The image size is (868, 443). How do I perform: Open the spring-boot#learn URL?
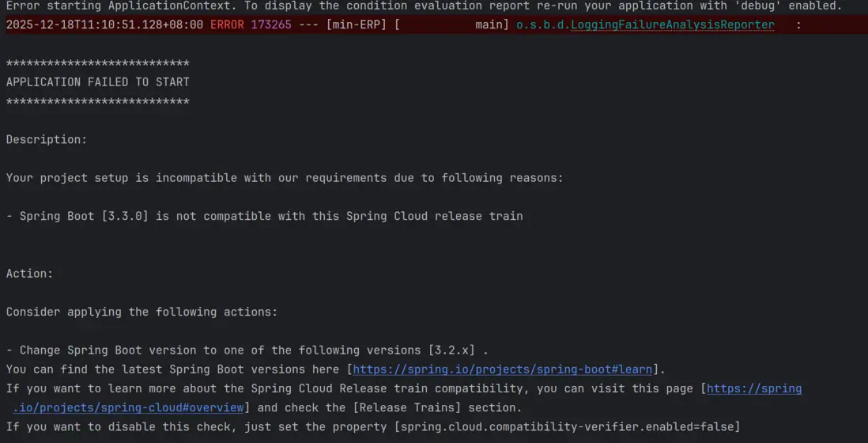pos(503,369)
